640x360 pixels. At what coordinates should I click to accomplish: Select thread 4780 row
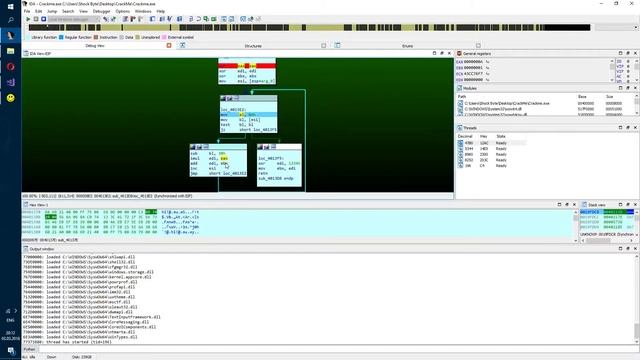tap(491, 143)
